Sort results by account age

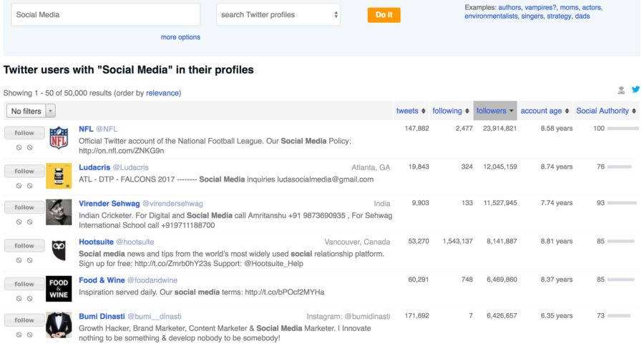tap(545, 111)
